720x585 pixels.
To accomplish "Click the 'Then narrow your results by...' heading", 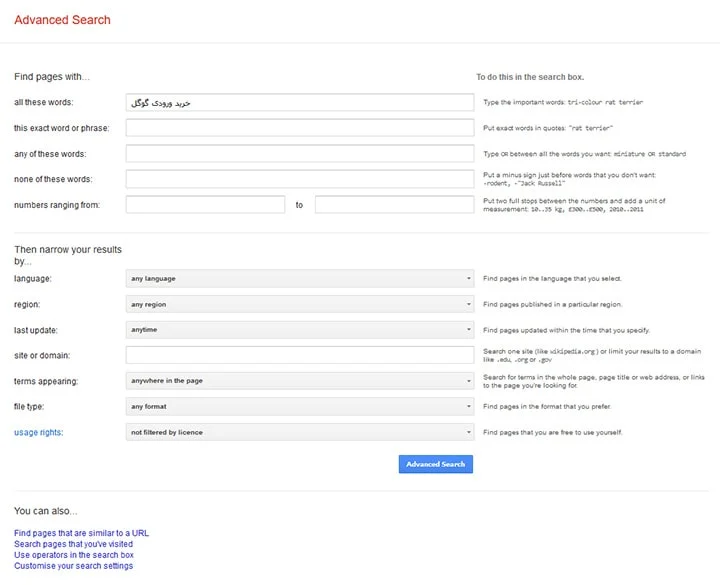I will [x=68, y=255].
